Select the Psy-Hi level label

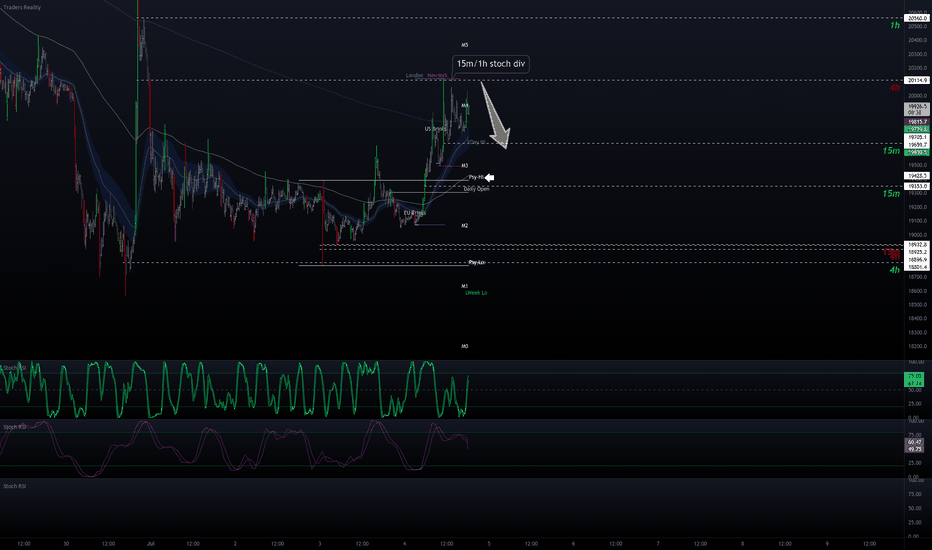(x=476, y=177)
